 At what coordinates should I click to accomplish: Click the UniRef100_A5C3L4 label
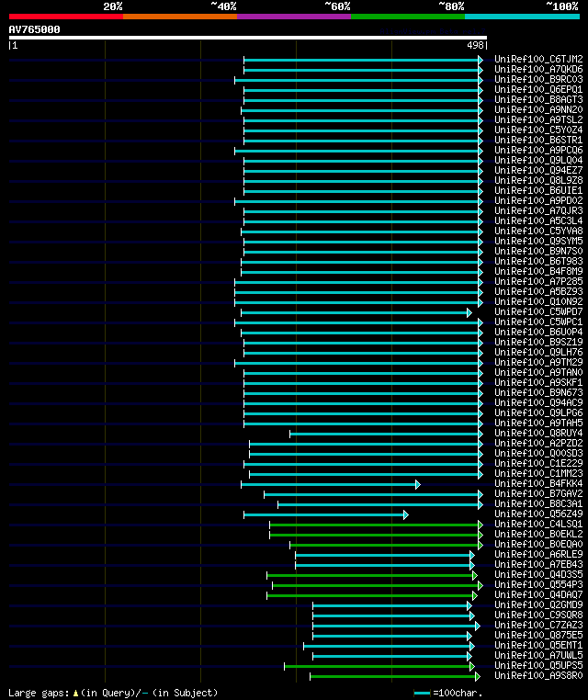(538, 220)
